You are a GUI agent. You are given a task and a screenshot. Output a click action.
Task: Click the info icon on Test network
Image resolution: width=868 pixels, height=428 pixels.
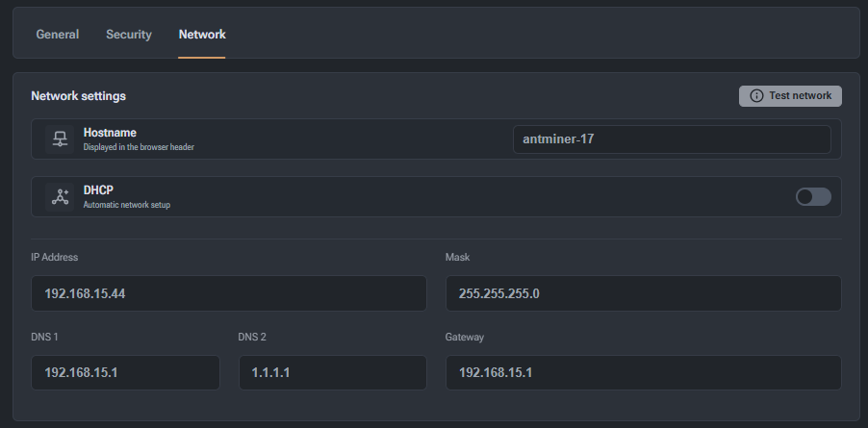pos(756,95)
